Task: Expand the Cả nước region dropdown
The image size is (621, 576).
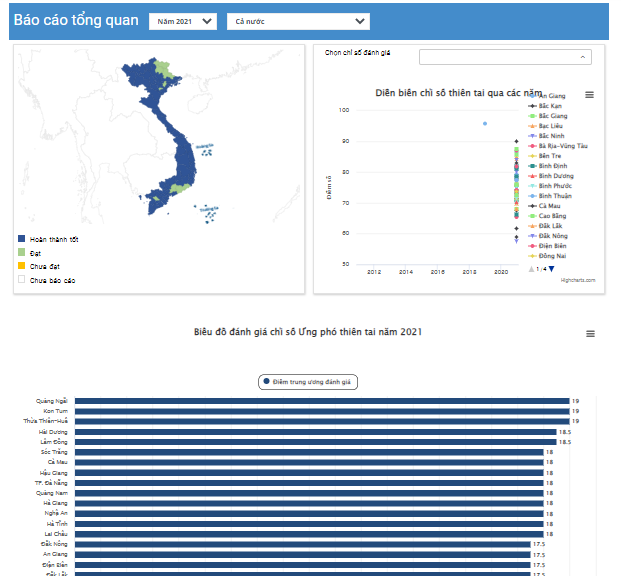Action: 296,21
